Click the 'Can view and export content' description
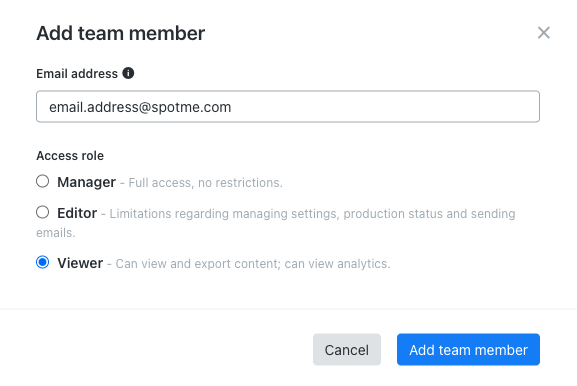Screen dimensions: 577x386 click(253, 264)
